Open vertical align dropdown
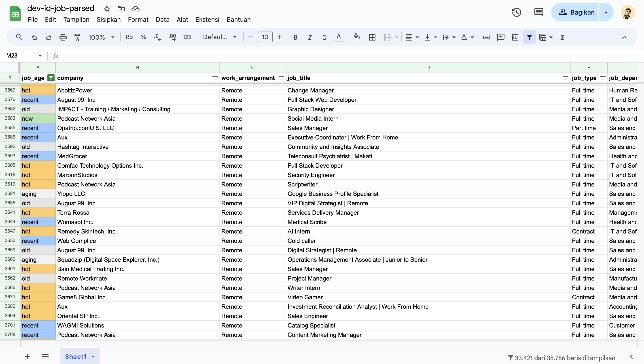Screen dimensions: 644x364 pyautogui.click(x=430, y=37)
